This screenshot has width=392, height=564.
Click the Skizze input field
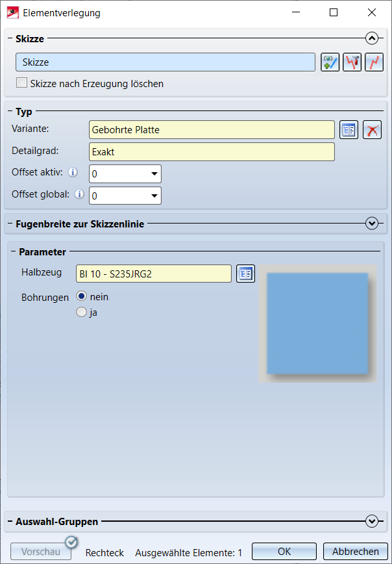pos(165,62)
